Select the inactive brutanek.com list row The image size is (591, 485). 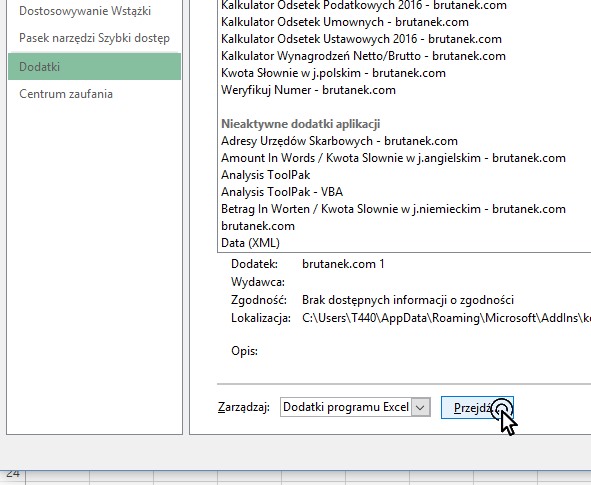pos(258,226)
